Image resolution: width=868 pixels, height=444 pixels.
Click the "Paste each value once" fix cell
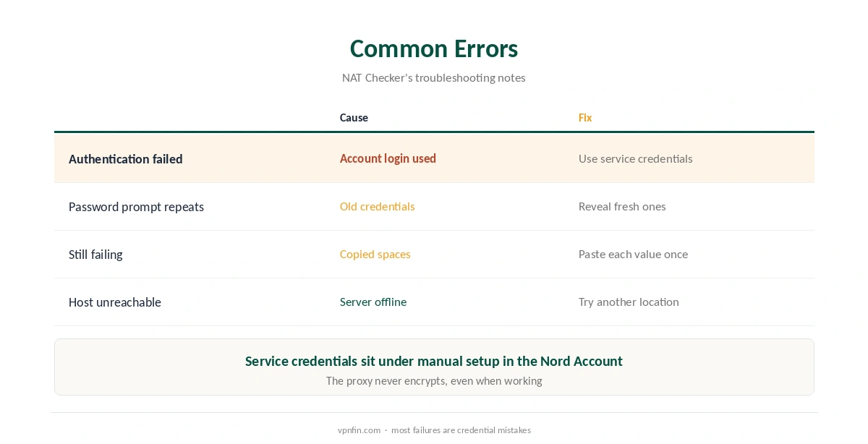633,254
